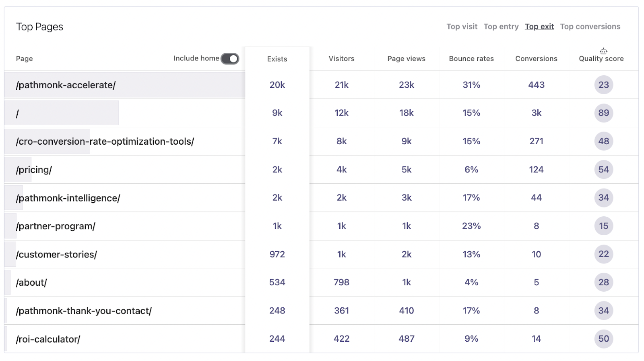Click the Conversions column header
The image size is (644, 361).
pyautogui.click(x=536, y=58)
